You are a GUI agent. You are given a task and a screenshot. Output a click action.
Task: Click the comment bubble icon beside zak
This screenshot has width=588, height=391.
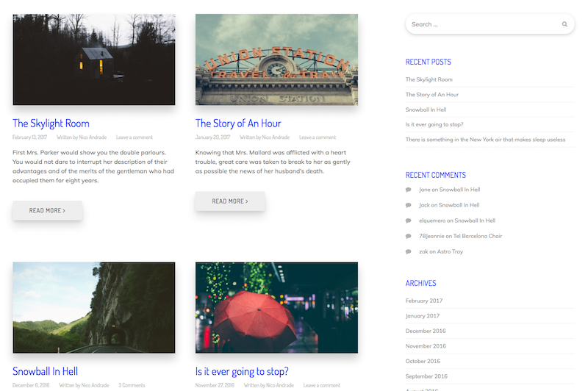[x=409, y=252]
